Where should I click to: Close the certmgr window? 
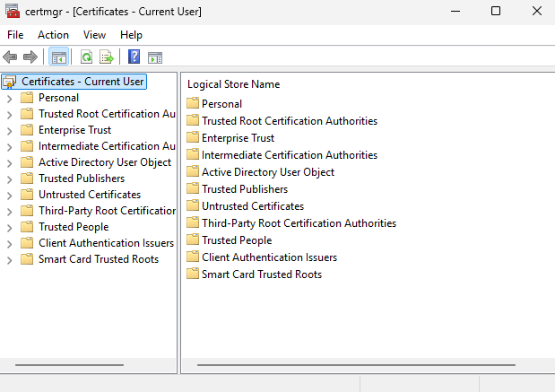click(537, 12)
